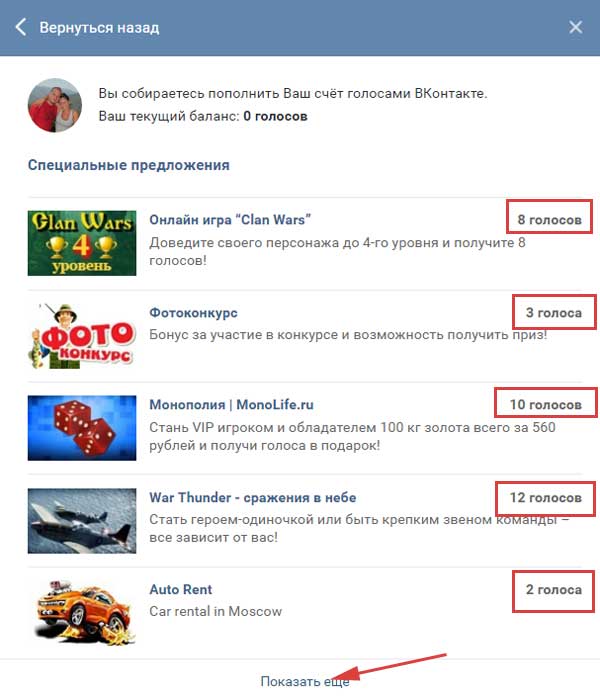Click the red dice Monopoly thumbnail
This screenshot has height=699, width=600.
point(82,428)
